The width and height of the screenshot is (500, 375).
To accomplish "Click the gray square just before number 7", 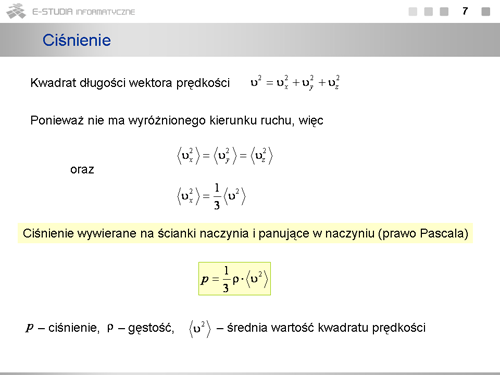I will (444, 12).
